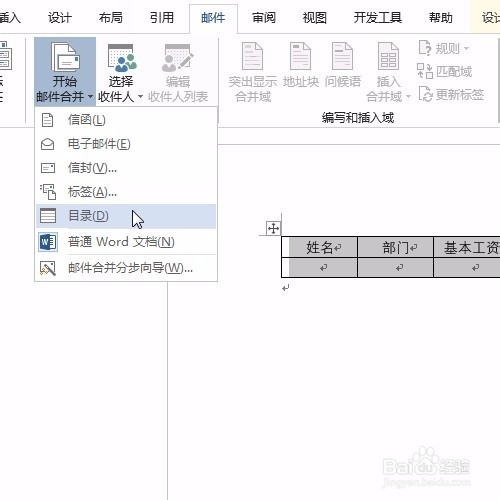The image size is (500, 500).
Task: Click the 地址块 document icon
Action: point(300,56)
